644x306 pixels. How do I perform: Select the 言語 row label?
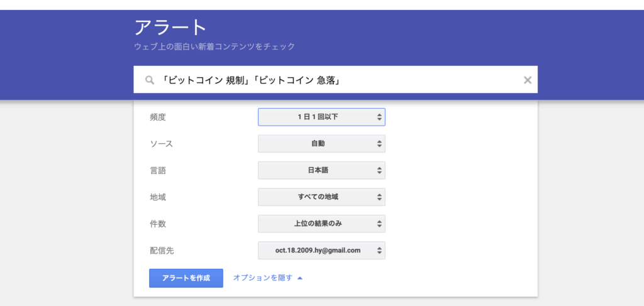click(x=158, y=170)
